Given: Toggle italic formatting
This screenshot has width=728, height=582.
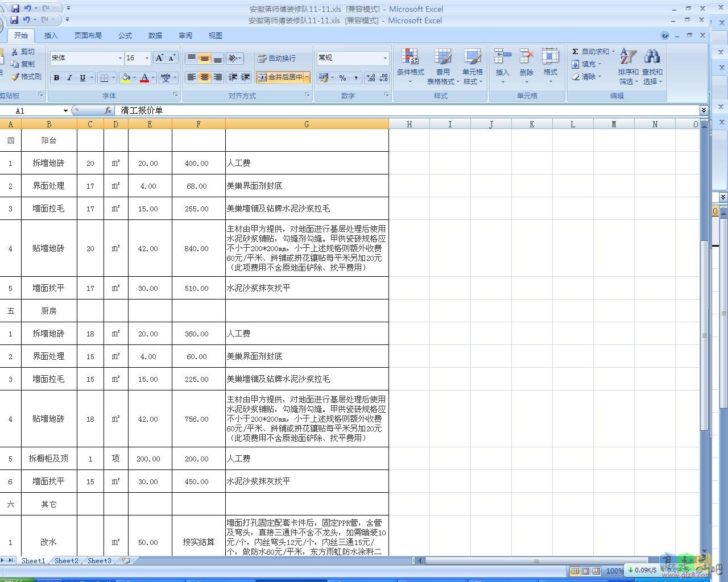Looking at the screenshot, I should (69, 78).
